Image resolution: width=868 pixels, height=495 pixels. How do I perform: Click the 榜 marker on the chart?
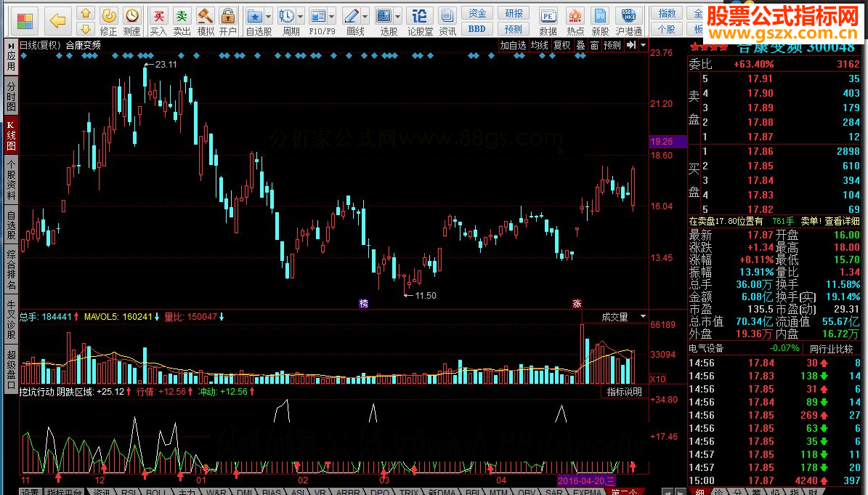[x=364, y=303]
